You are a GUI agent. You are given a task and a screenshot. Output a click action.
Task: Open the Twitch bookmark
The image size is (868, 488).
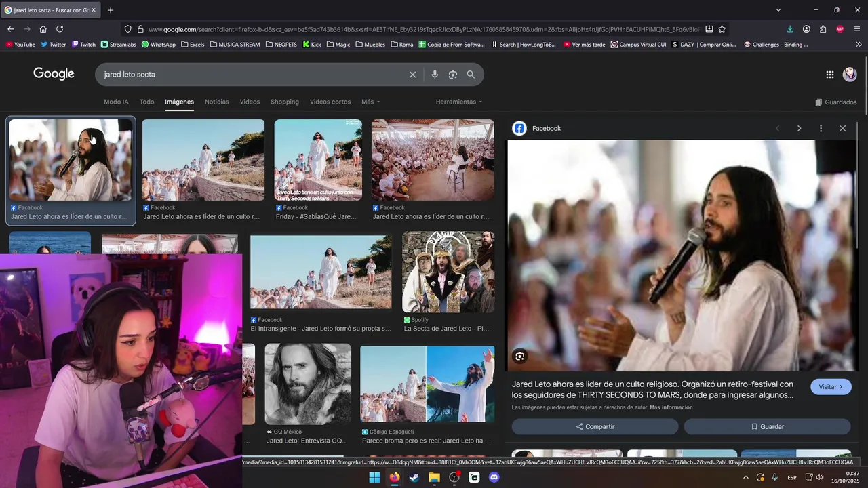(x=83, y=45)
